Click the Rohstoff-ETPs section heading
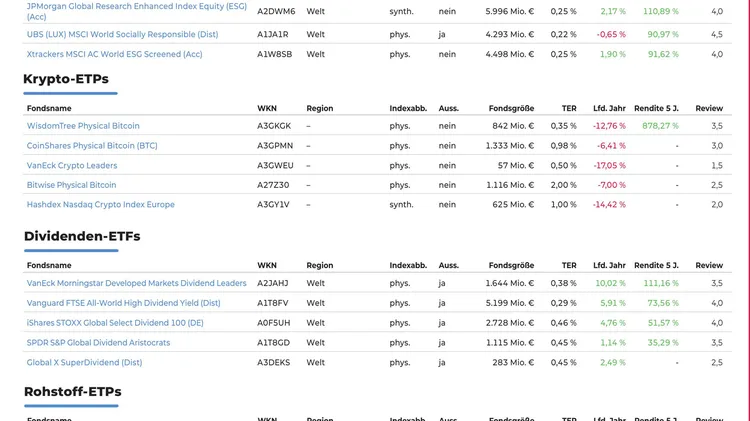 pyautogui.click(x=73, y=392)
